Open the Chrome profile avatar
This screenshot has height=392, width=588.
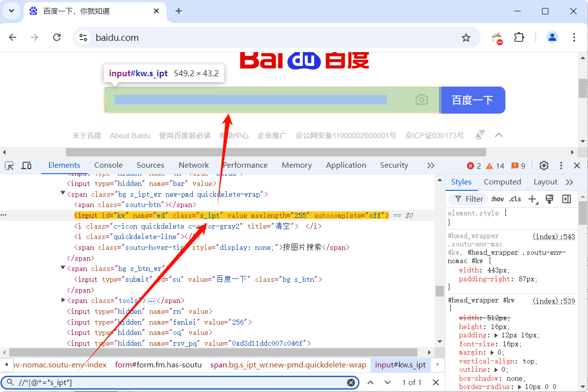pyautogui.click(x=552, y=37)
